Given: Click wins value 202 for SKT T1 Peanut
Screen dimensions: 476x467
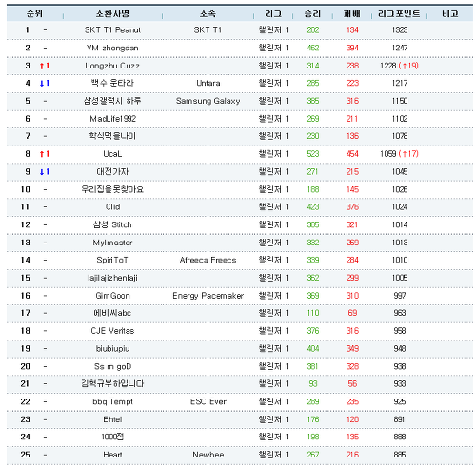Looking at the screenshot, I should pos(313,30).
